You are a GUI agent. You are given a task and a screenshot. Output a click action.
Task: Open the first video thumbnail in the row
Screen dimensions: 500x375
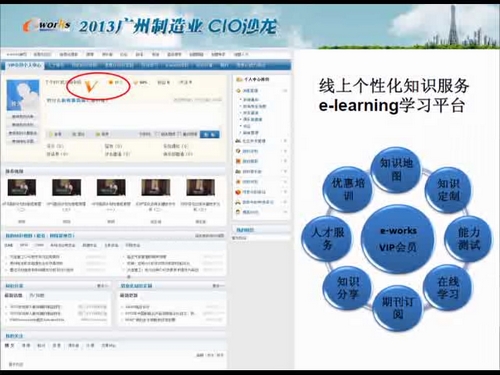(22, 187)
